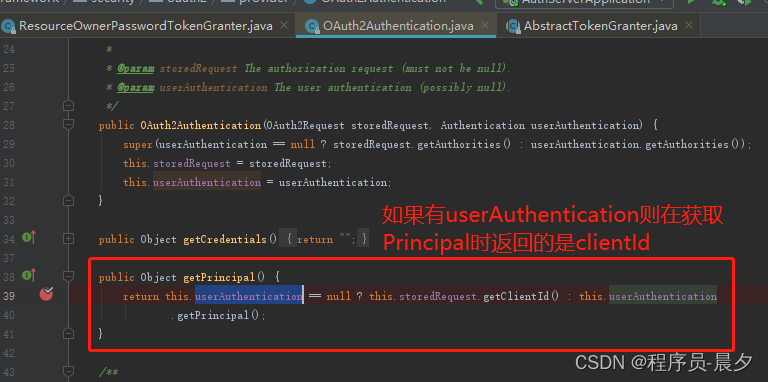
Task: Click line number 42 in the gutter
Action: 9,353
